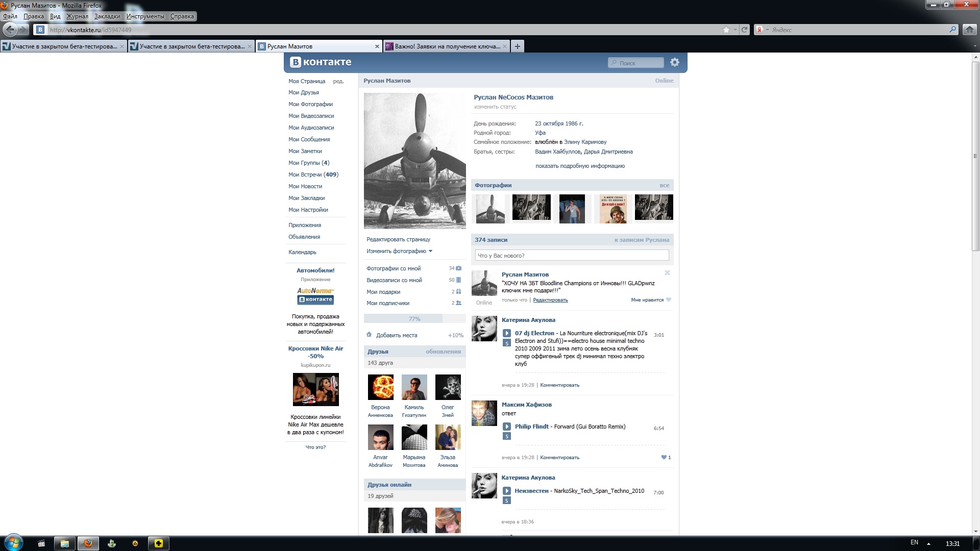Click the Add places house icon
The height and width of the screenshot is (551, 980).
369,335
